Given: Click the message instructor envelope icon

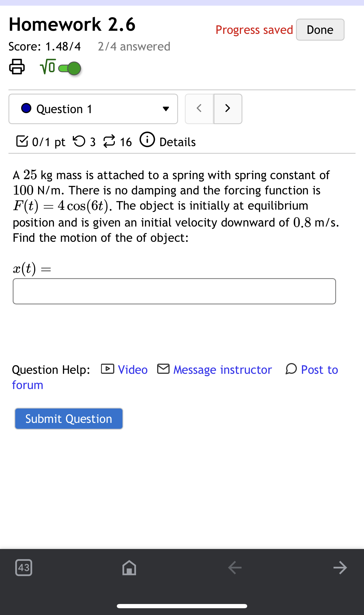Looking at the screenshot, I should point(163,369).
